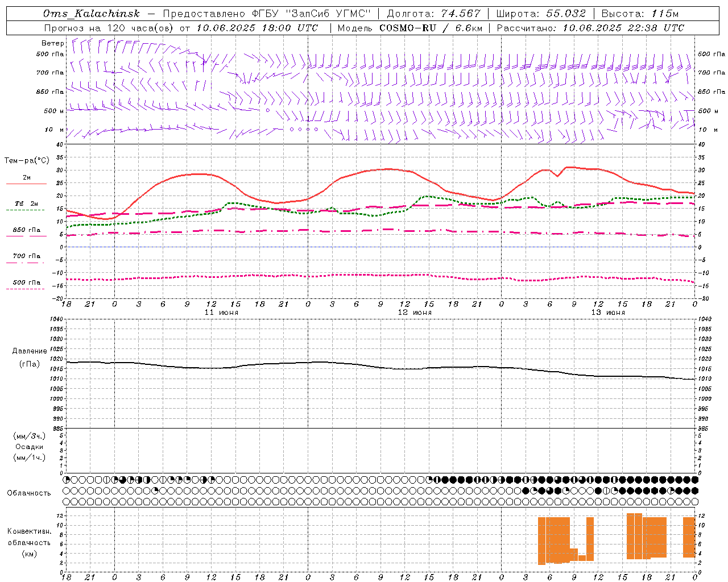Click the 500 гПа temperature legend entry
The height and width of the screenshot is (582, 728).
[27, 282]
